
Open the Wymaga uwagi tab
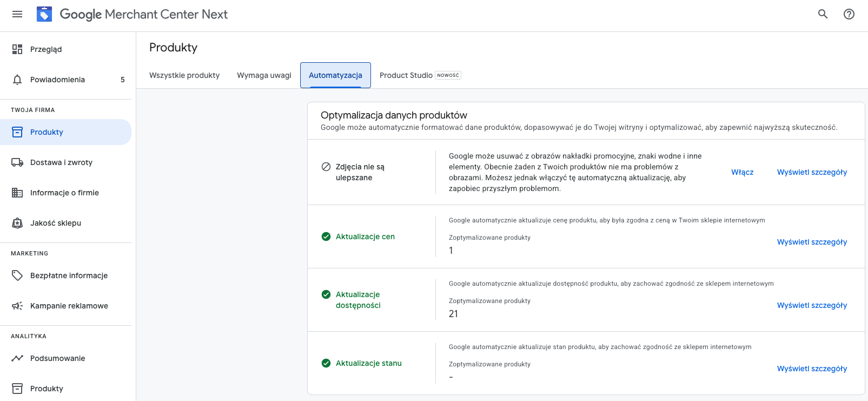(x=264, y=75)
